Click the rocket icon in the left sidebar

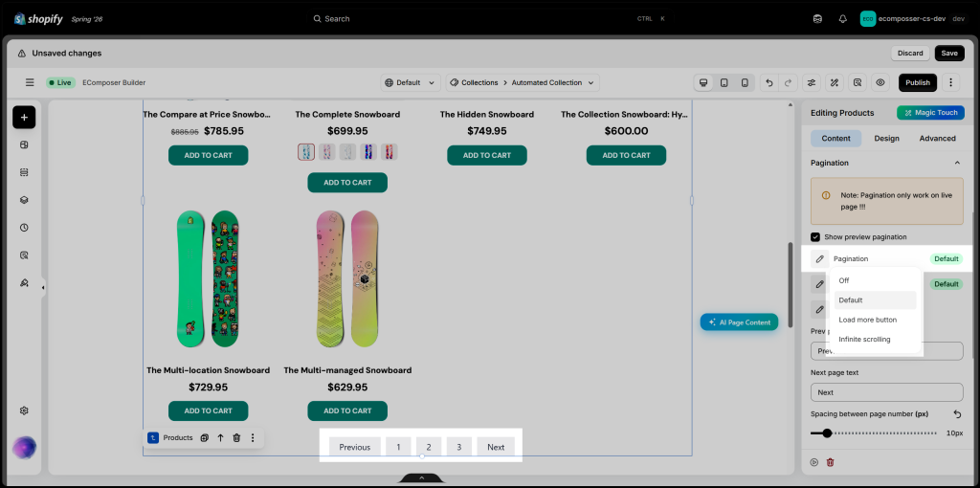(24, 282)
